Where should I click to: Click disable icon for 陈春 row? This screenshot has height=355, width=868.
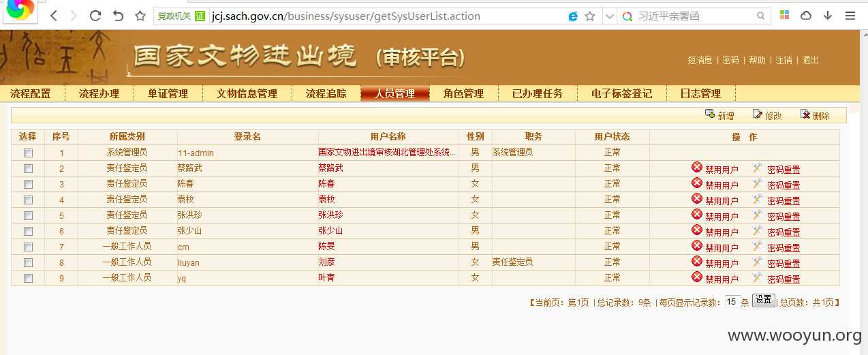point(697,183)
